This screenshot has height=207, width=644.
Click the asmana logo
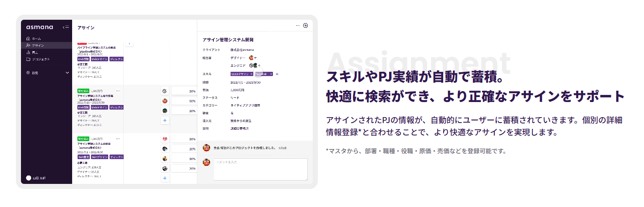point(39,27)
